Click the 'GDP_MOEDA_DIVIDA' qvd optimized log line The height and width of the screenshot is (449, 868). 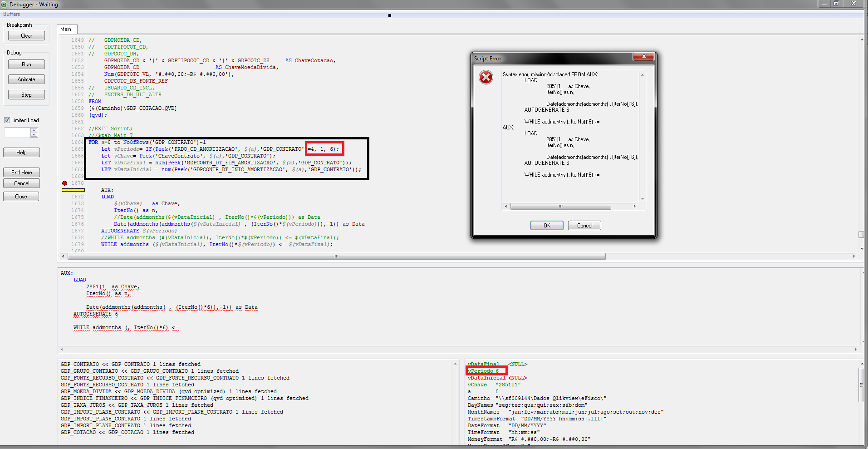pyautogui.click(x=169, y=391)
